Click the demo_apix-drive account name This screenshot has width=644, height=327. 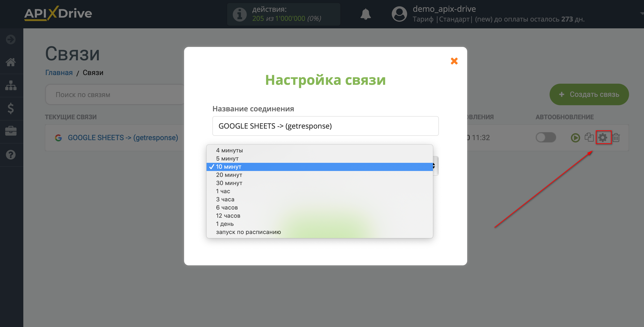[444, 9]
